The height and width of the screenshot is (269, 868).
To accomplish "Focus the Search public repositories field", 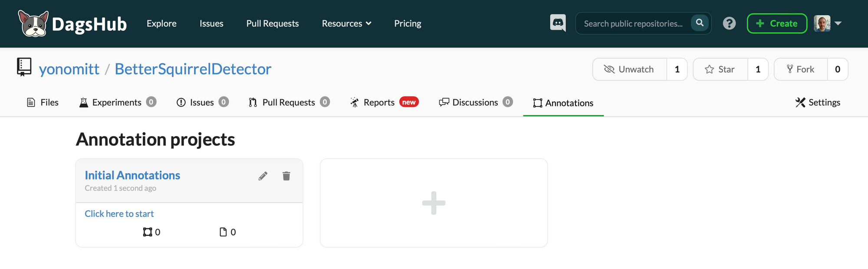I will pyautogui.click(x=634, y=23).
